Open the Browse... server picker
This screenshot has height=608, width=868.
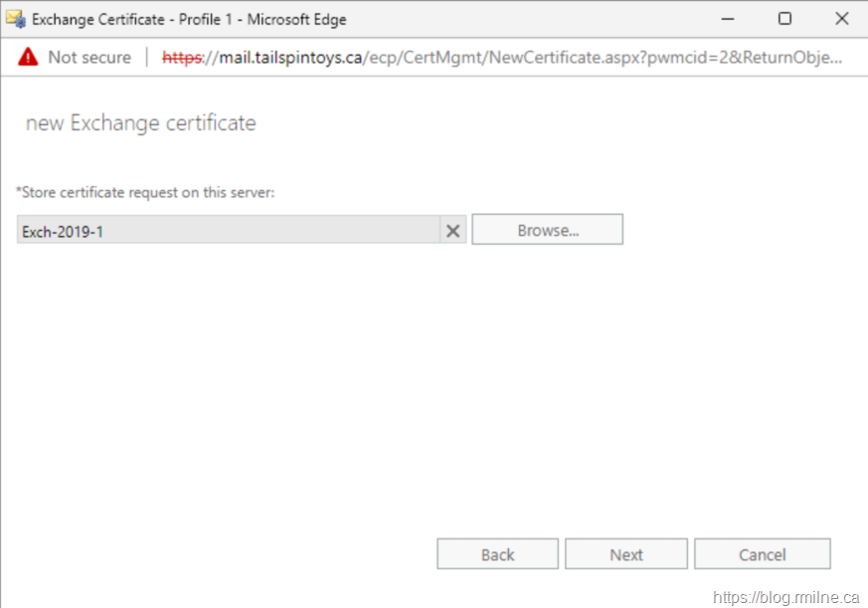(547, 230)
